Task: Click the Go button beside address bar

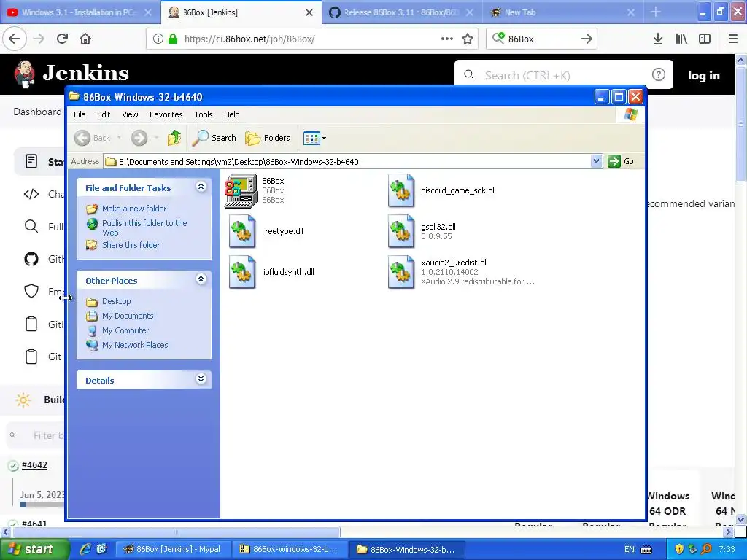Action: point(620,161)
